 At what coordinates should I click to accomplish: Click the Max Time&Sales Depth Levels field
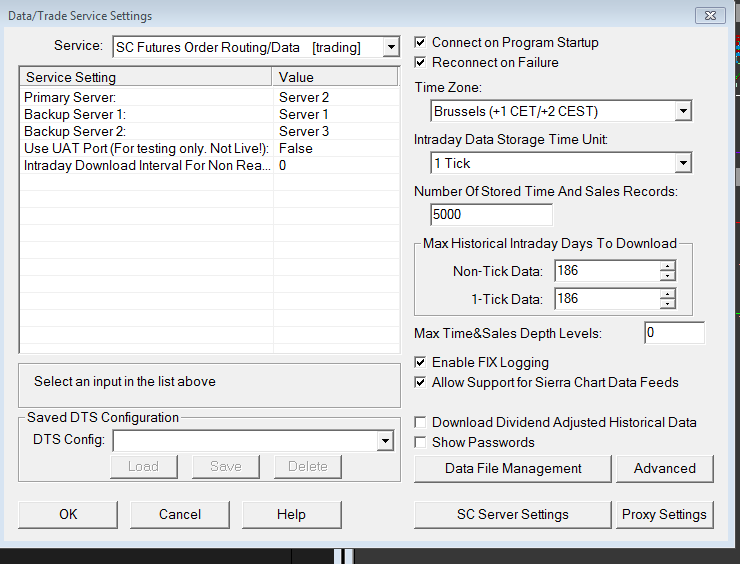(674, 333)
